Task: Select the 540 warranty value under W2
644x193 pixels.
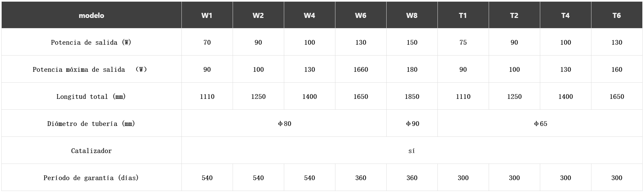Action: click(x=258, y=178)
